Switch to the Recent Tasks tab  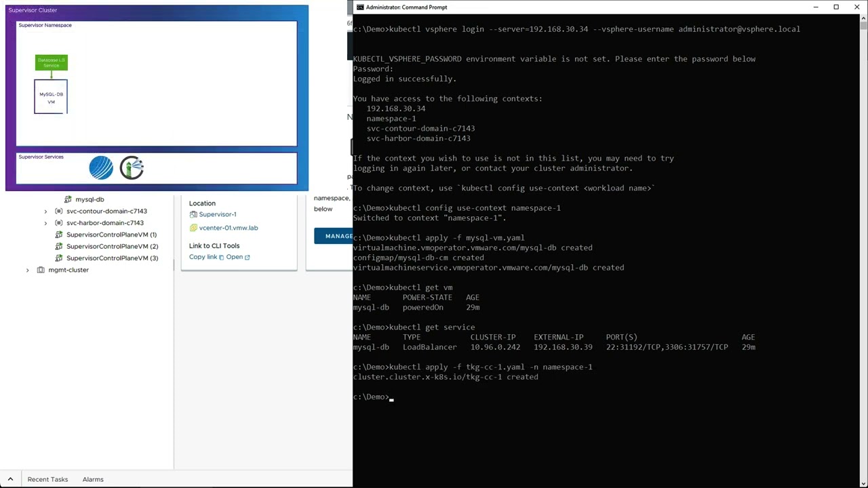pyautogui.click(x=47, y=479)
